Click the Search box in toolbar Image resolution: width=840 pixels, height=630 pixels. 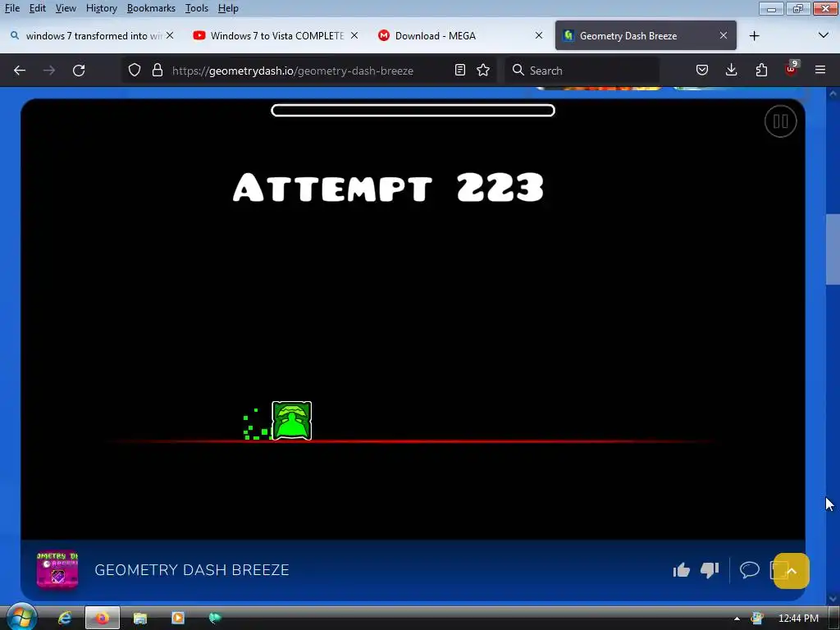click(x=582, y=71)
